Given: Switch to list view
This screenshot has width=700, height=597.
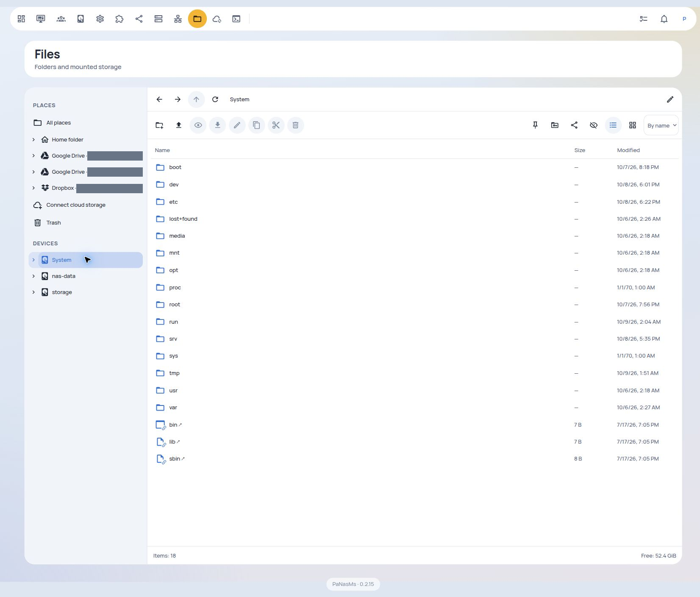Looking at the screenshot, I should tap(613, 125).
